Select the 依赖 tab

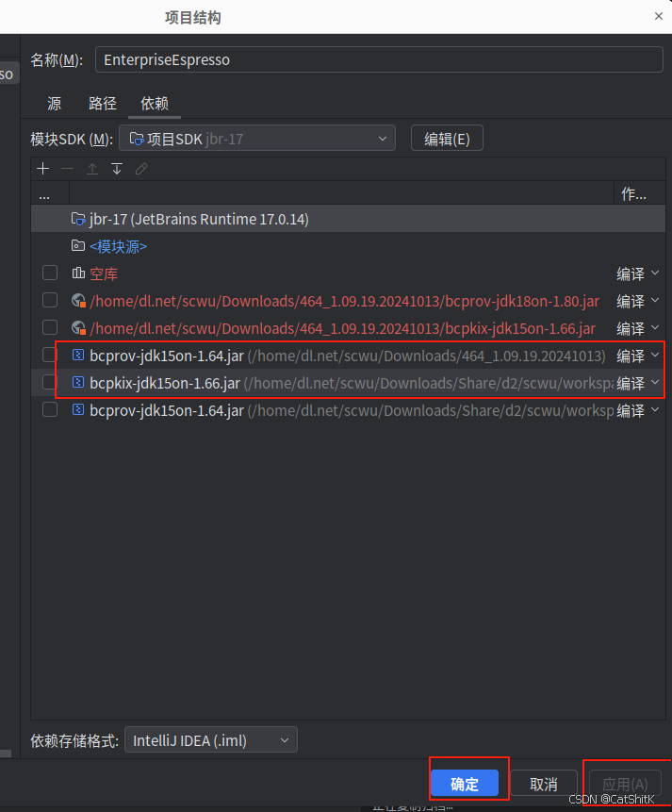[x=155, y=103]
